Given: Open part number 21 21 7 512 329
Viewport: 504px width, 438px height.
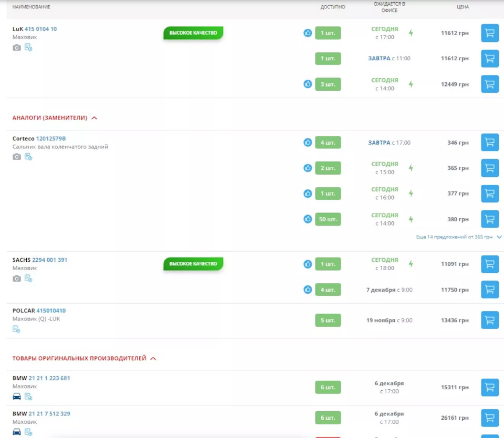Looking at the screenshot, I should coord(49,414).
